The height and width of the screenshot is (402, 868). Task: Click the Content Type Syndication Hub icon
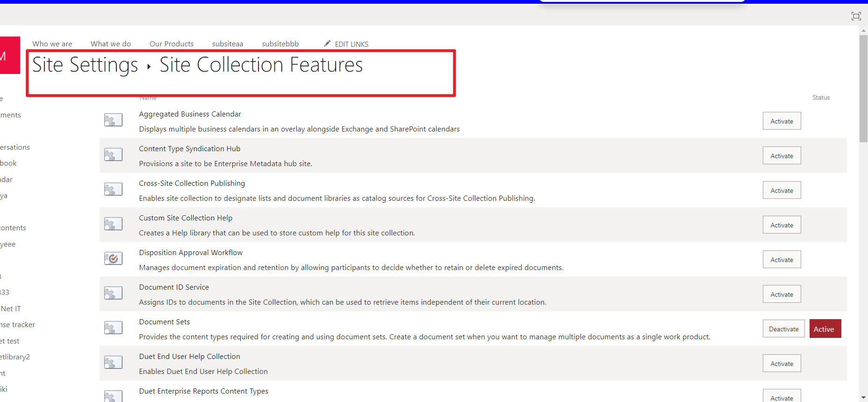point(113,154)
